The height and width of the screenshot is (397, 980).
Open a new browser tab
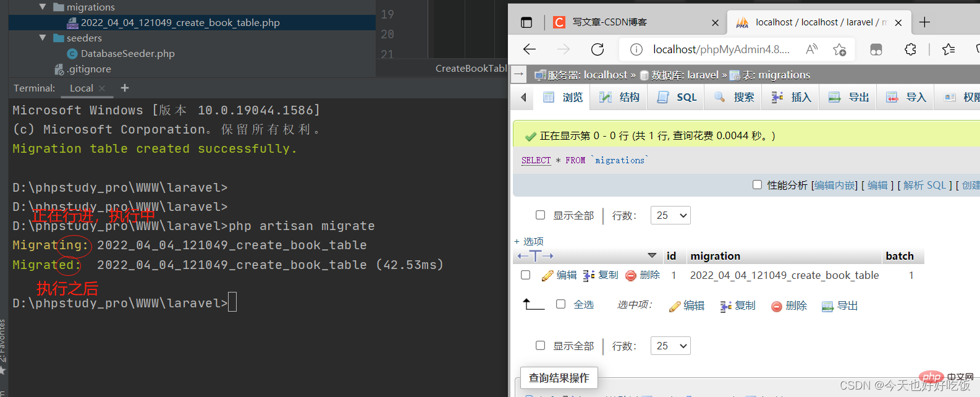point(924,22)
